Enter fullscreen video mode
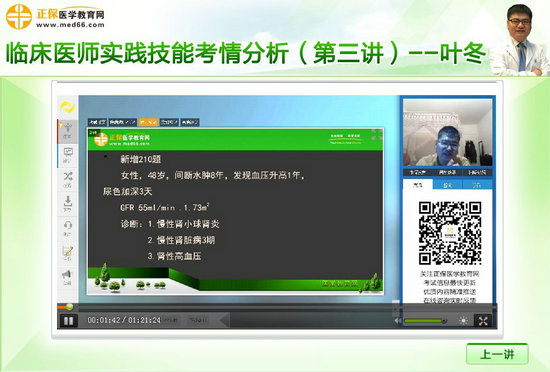Viewport: 550px width, 372px height. point(483,321)
